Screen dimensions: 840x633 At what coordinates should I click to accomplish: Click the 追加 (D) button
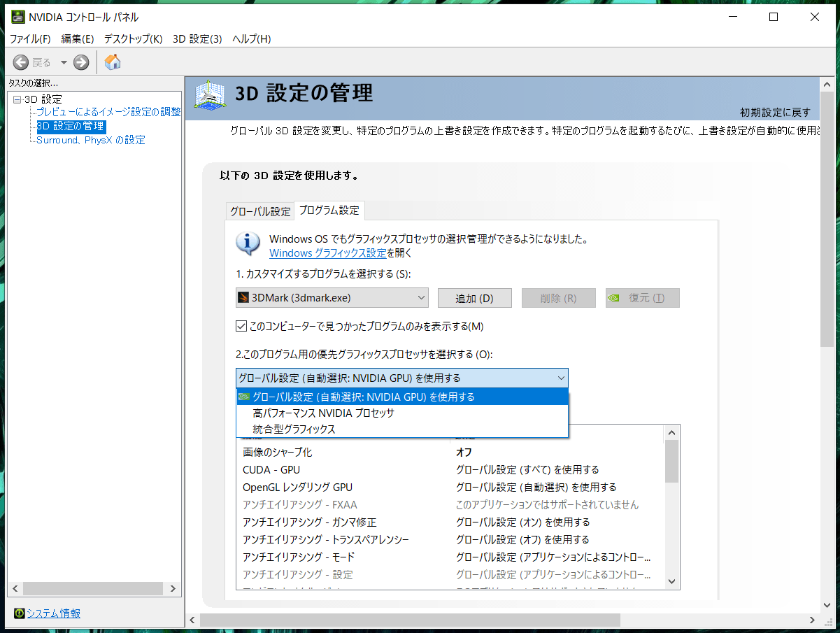pos(475,298)
